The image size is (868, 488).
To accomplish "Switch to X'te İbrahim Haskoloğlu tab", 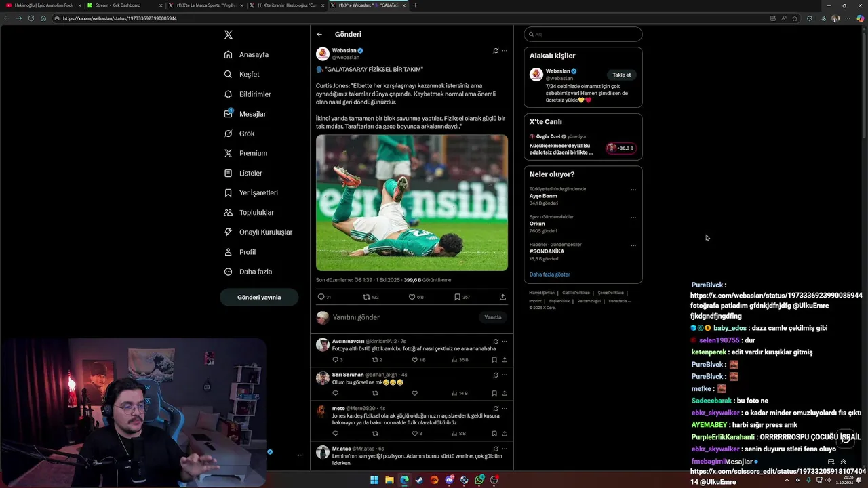I will coord(288,5).
